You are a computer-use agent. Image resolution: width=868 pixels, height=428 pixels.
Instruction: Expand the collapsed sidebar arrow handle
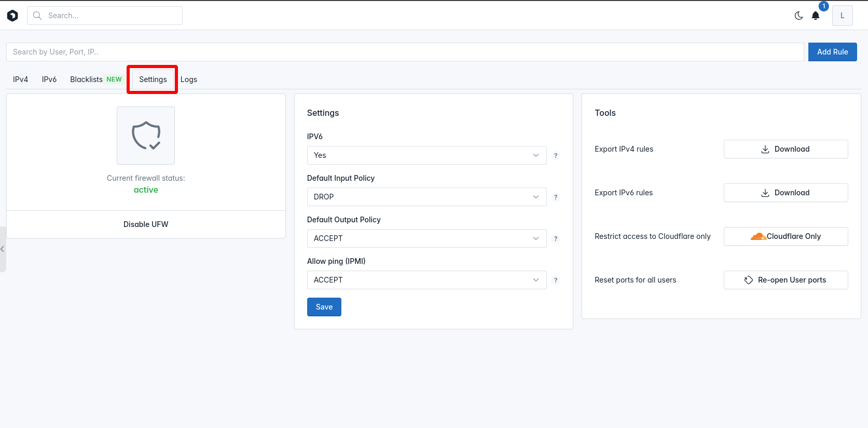pyautogui.click(x=3, y=249)
